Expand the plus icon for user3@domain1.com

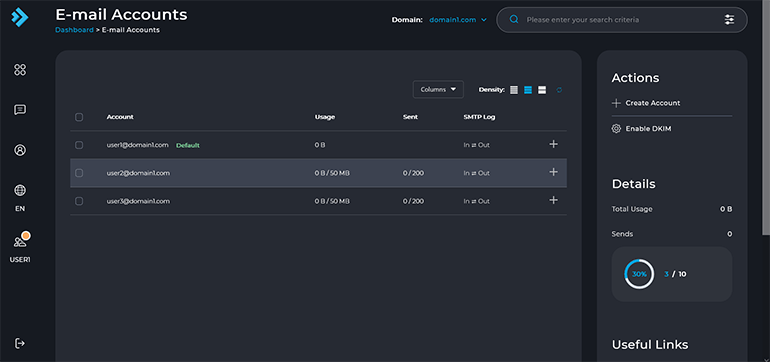click(553, 200)
